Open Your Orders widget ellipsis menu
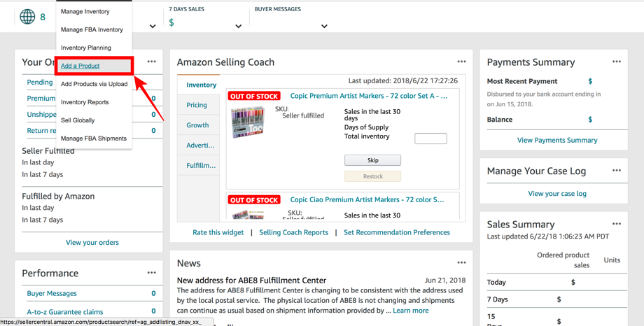The width and height of the screenshot is (644, 326). [x=152, y=62]
